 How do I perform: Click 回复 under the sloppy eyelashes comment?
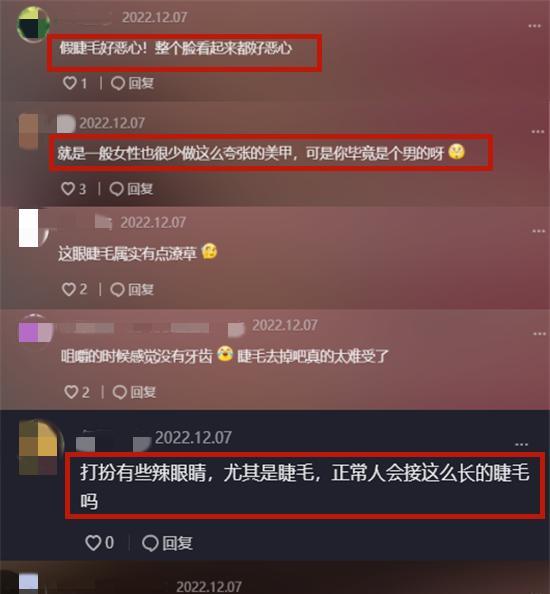coord(141,289)
